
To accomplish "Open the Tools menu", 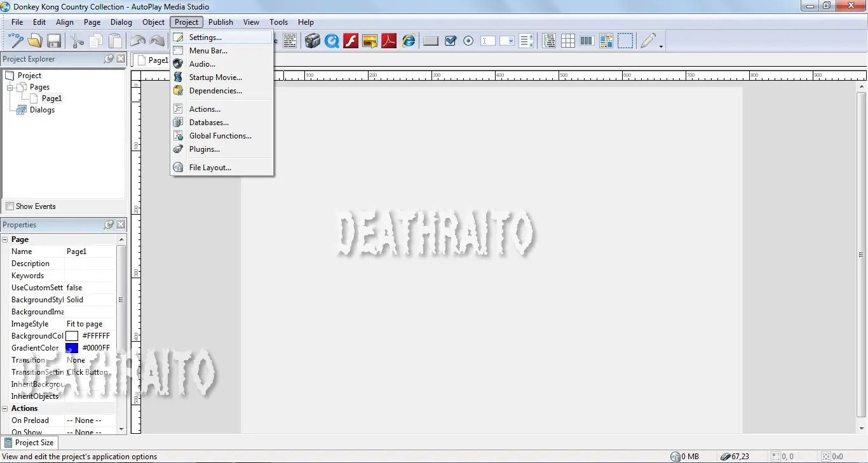I will point(278,22).
